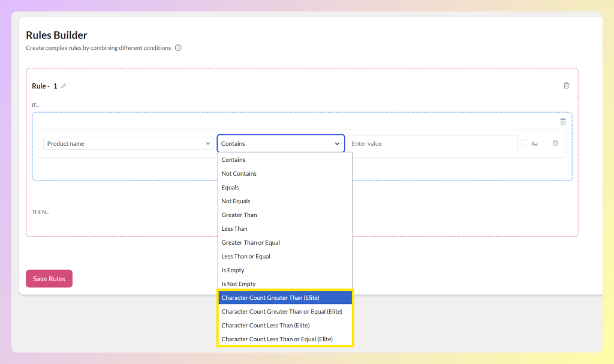
Task: Select Character Count Less Than (Elite)
Action: pos(285,325)
